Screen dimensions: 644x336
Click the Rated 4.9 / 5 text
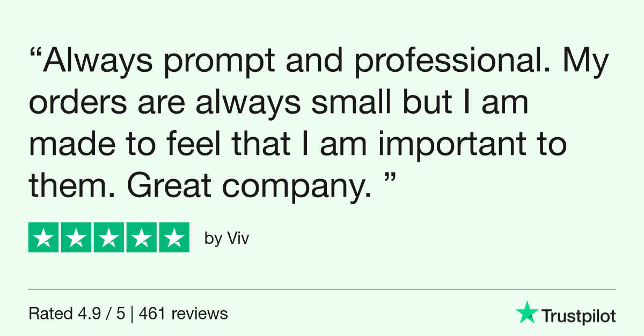click(x=77, y=313)
